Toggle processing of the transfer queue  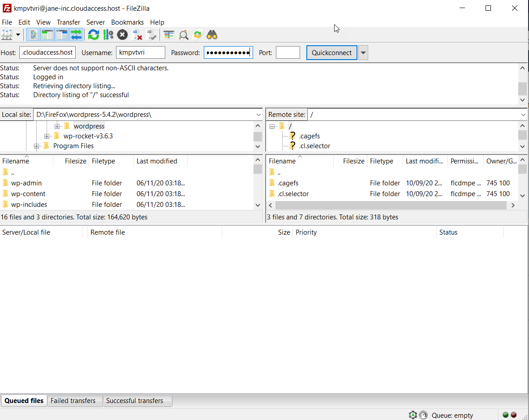(x=108, y=35)
